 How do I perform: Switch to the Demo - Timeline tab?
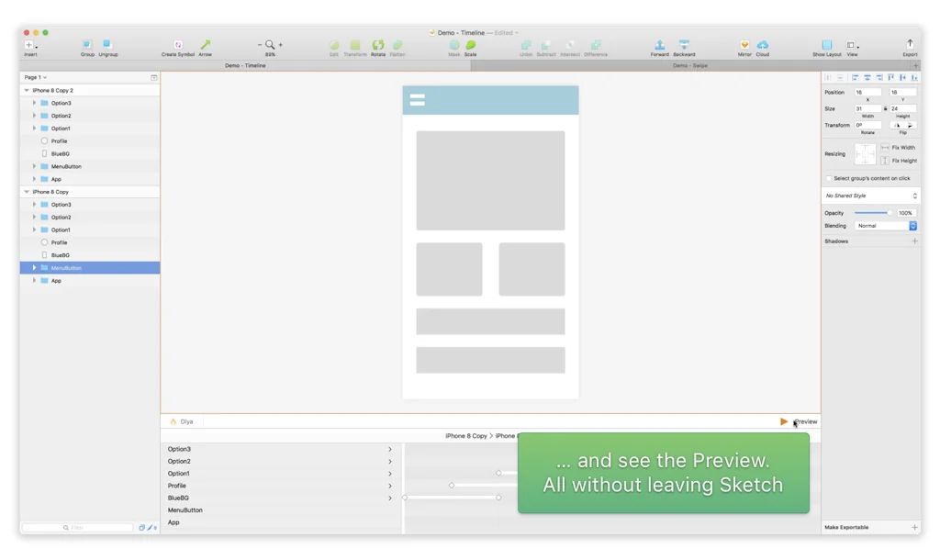pos(246,66)
